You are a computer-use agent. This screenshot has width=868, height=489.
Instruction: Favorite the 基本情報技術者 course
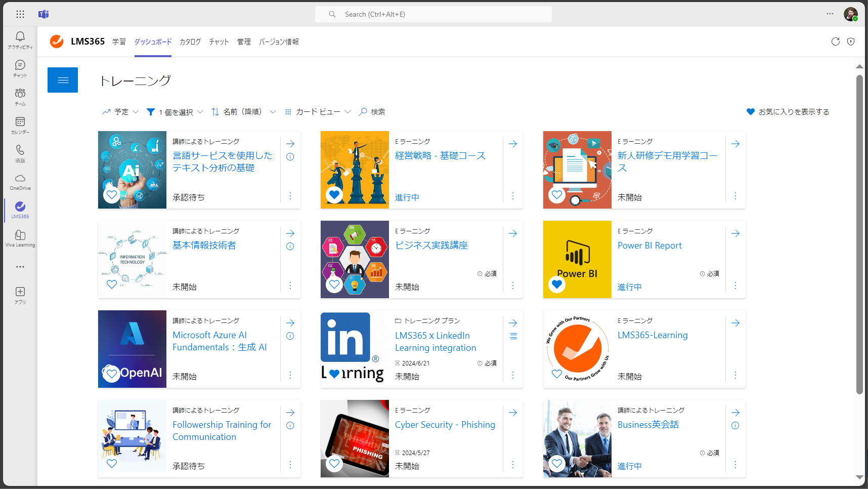112,284
